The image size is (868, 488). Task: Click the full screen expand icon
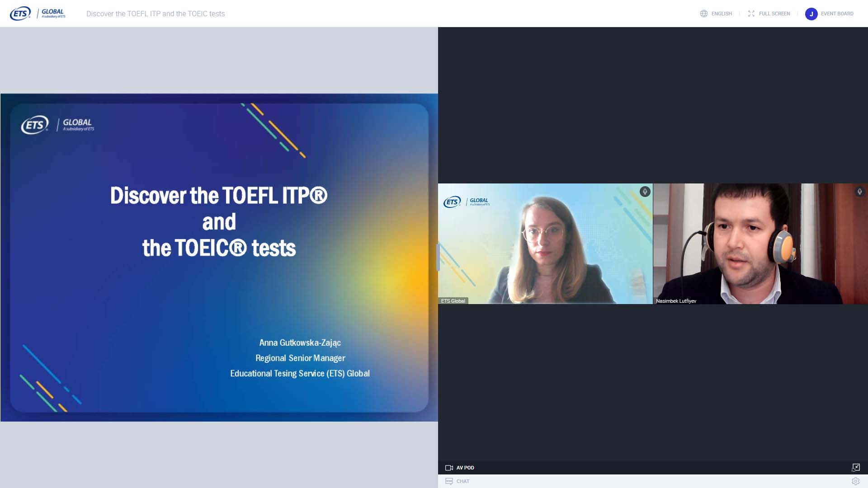(x=751, y=14)
